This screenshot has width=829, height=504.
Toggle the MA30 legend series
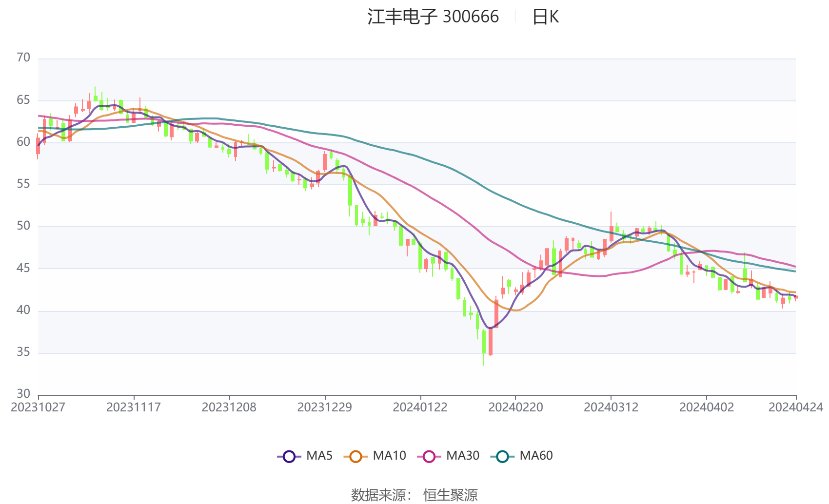pyautogui.click(x=448, y=456)
